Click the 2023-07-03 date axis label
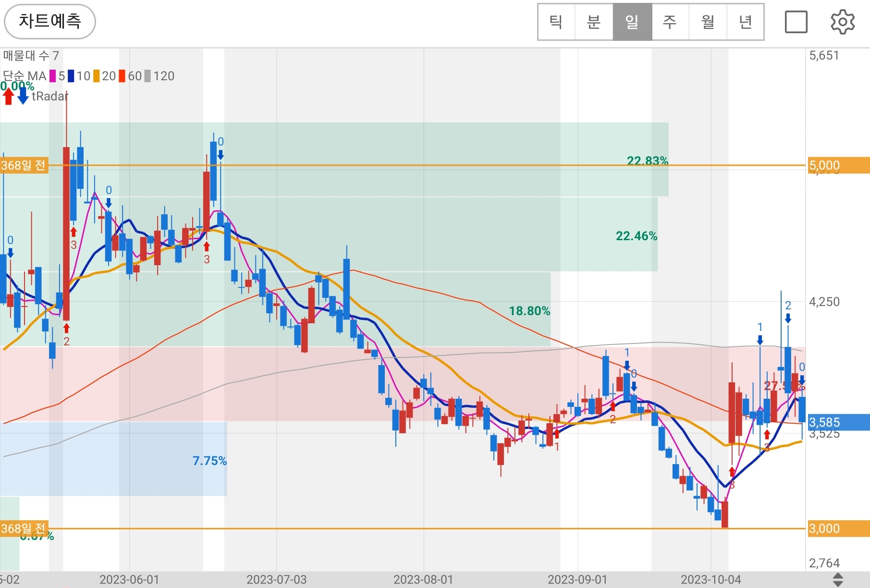This screenshot has width=870, height=588. [x=276, y=579]
